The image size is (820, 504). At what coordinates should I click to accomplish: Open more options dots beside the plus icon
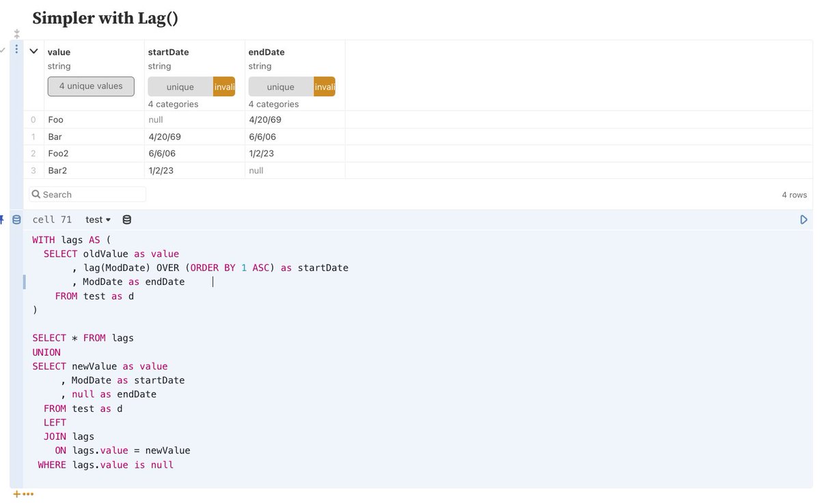pyautogui.click(x=28, y=494)
